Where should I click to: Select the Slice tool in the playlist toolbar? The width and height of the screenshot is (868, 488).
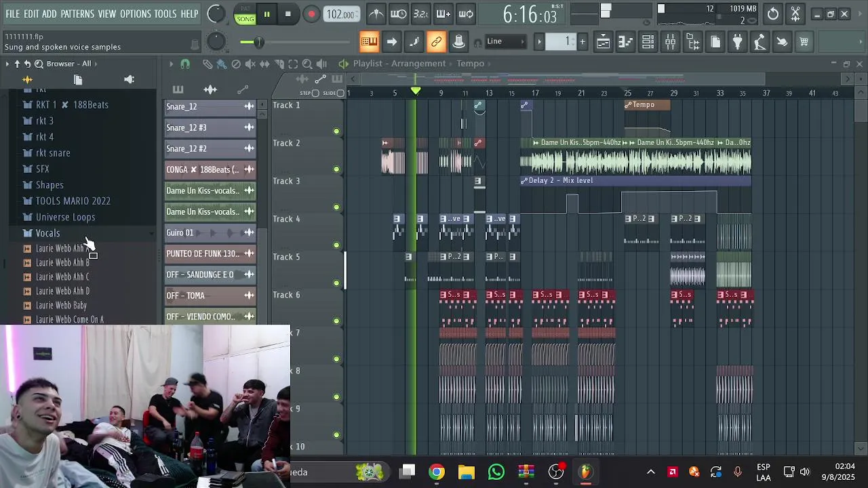[278, 64]
